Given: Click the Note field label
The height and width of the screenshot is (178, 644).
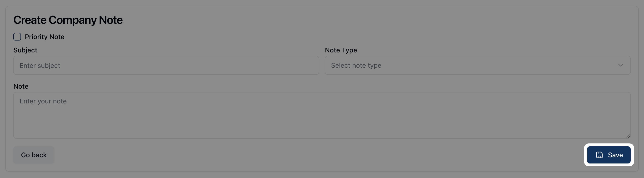Looking at the screenshot, I should [21, 86].
